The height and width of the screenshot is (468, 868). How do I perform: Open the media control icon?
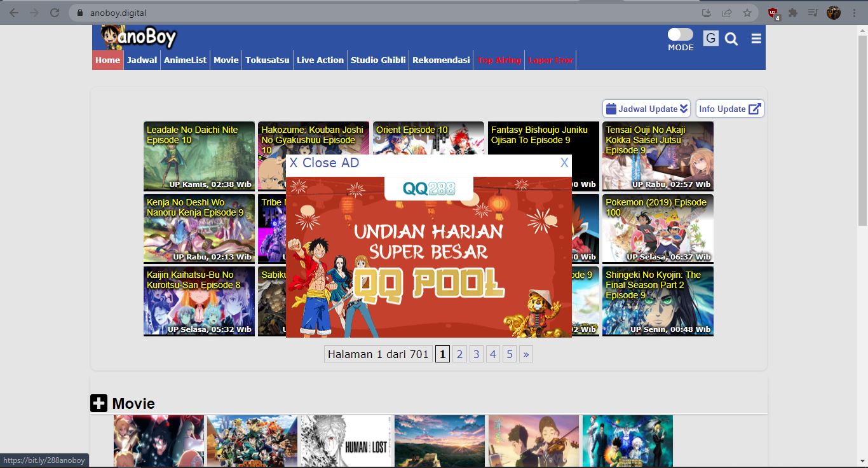coord(813,13)
